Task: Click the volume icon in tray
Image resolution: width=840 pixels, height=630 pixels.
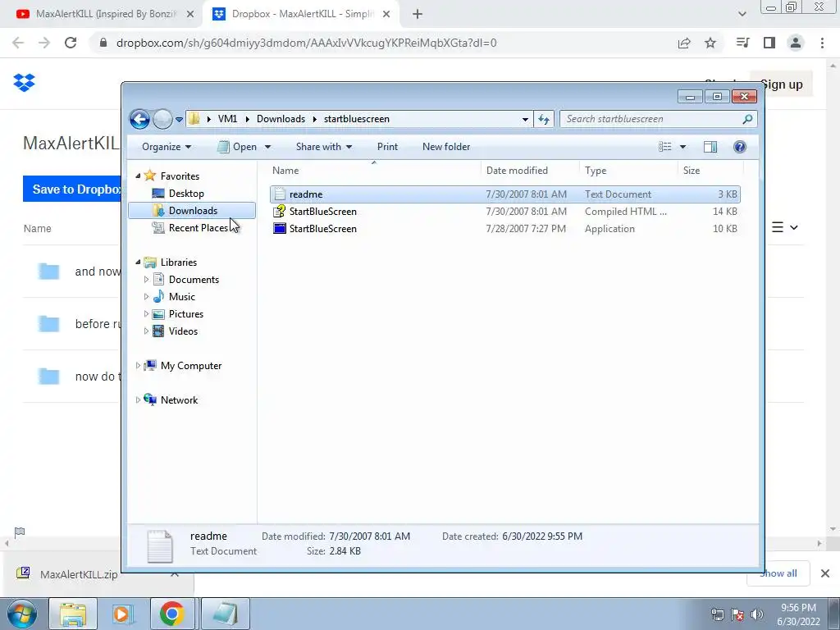Action: pos(757,614)
